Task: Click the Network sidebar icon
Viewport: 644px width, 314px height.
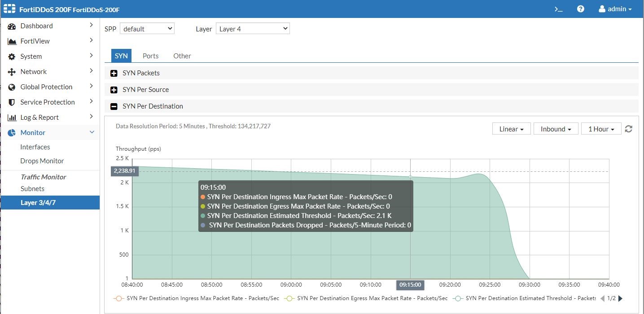Action: (11, 71)
